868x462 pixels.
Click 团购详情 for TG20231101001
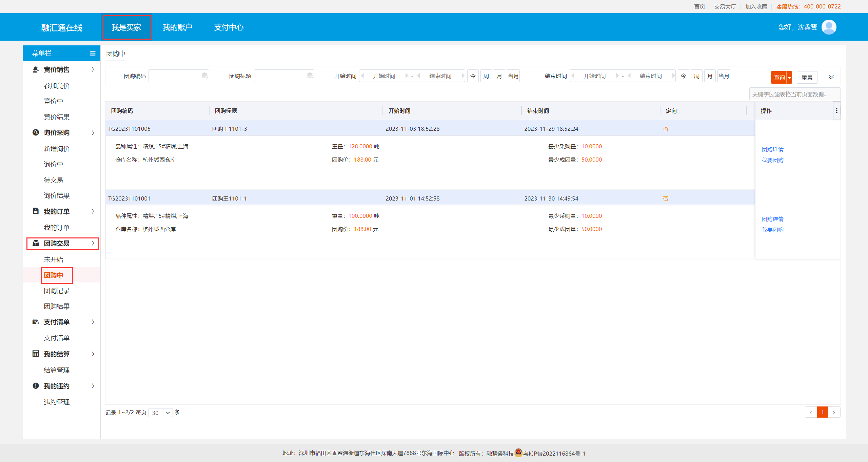point(772,219)
